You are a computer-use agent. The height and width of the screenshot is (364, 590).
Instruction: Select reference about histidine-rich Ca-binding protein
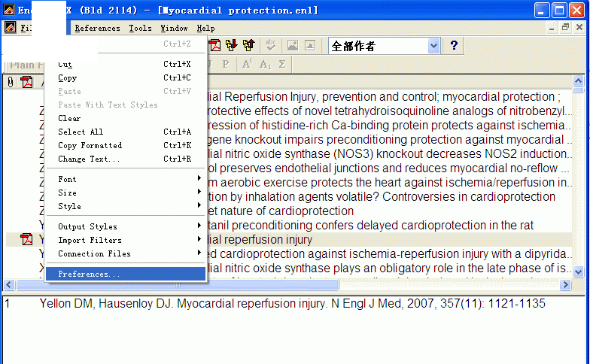tap(390, 125)
